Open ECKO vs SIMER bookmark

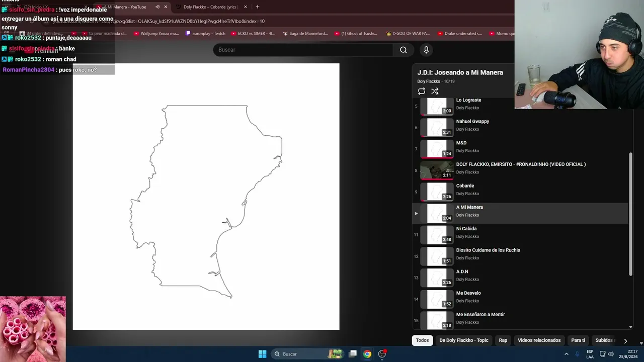coord(253,34)
